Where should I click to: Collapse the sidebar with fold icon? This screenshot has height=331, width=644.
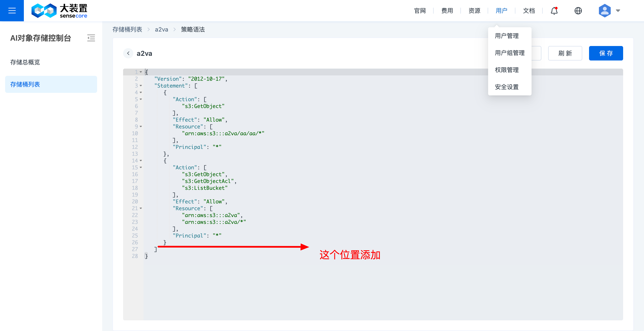coord(91,38)
